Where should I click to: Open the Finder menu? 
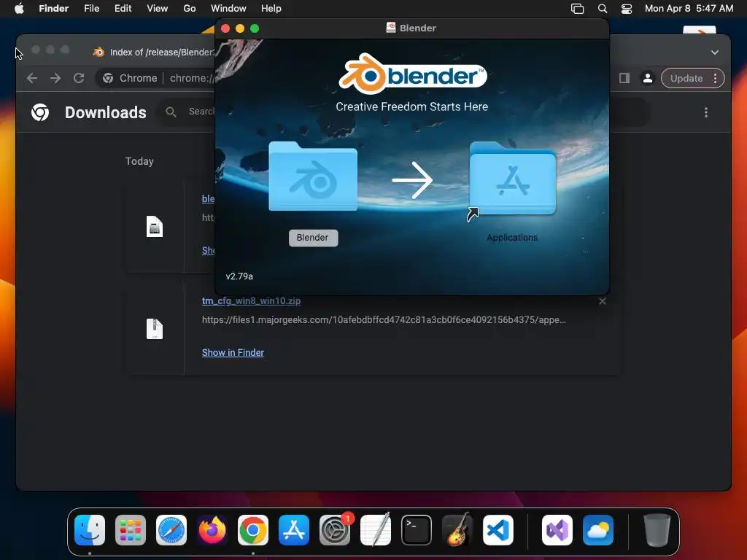coord(54,9)
